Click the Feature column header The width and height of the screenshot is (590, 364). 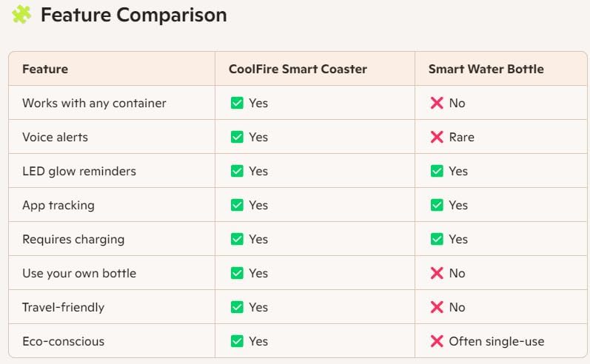point(45,69)
